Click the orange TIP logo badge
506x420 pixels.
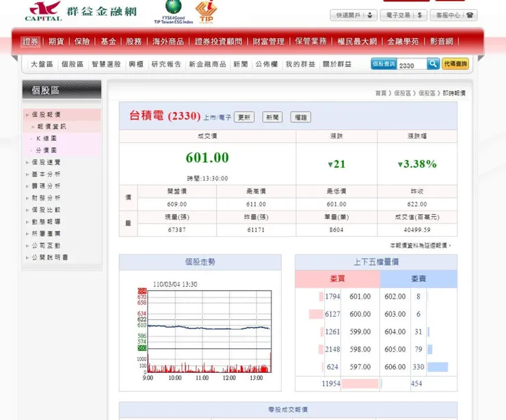pos(207,12)
